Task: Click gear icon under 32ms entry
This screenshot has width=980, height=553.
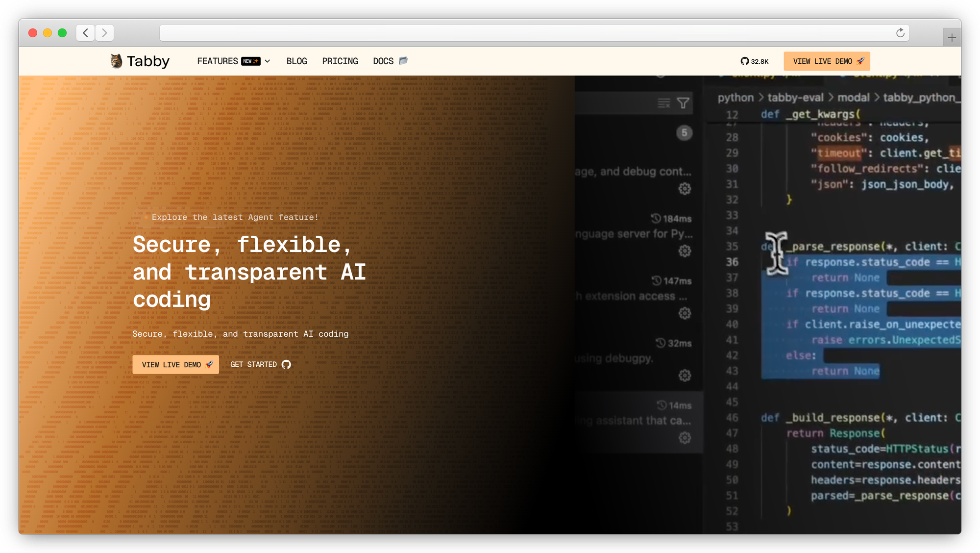Action: click(685, 376)
